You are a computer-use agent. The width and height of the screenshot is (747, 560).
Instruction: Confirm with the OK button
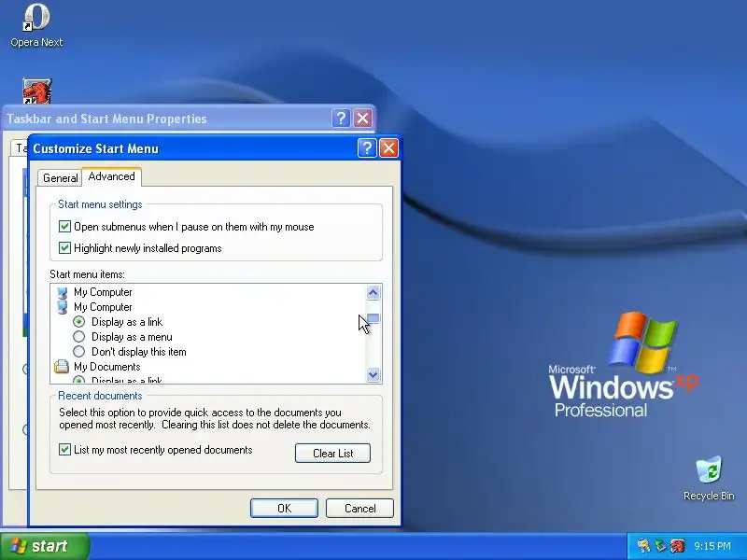(x=284, y=508)
